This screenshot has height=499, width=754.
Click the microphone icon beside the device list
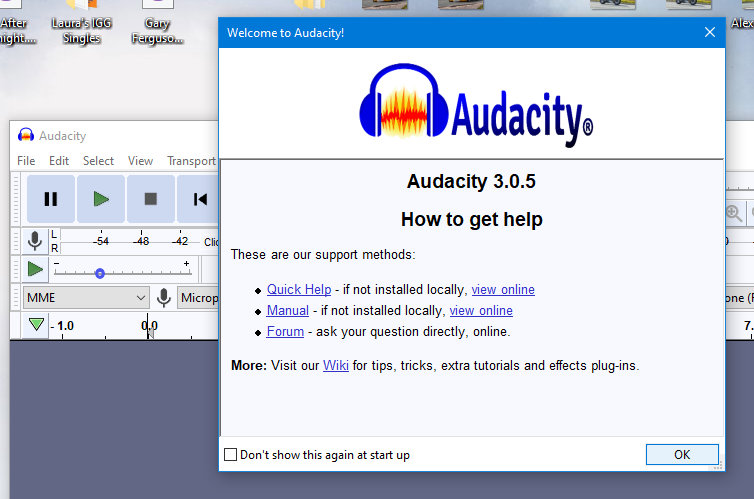click(x=164, y=298)
